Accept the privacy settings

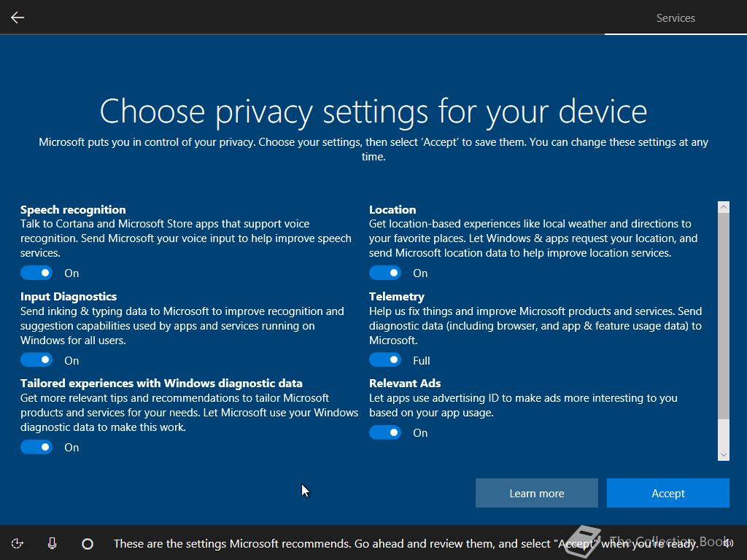668,493
